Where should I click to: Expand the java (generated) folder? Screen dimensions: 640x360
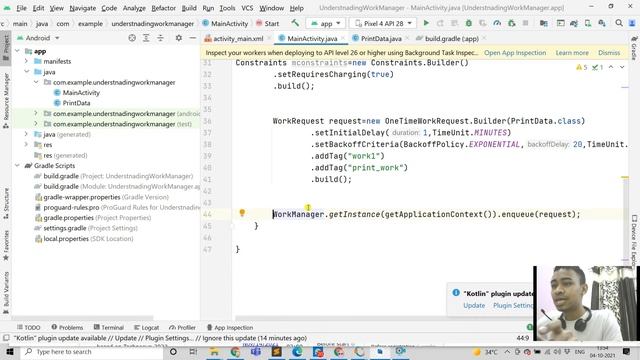[x=27, y=134]
